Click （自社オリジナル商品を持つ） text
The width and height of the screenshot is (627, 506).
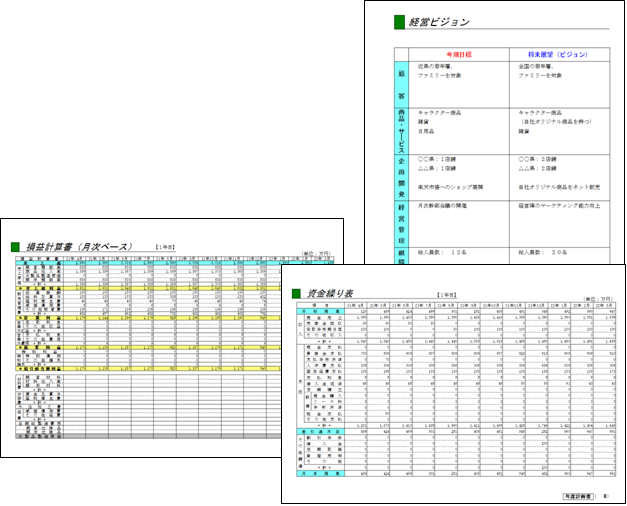click(555, 122)
